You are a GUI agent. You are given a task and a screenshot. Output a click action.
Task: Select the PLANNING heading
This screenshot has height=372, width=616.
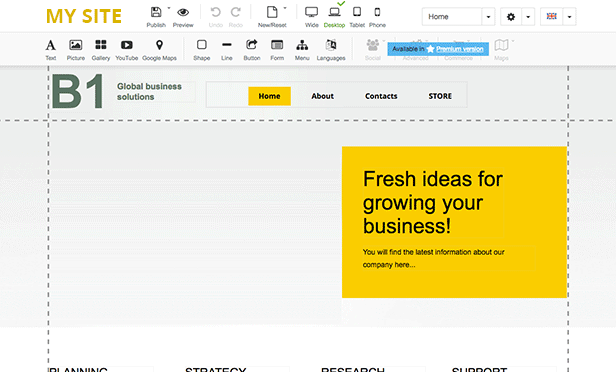(x=79, y=369)
